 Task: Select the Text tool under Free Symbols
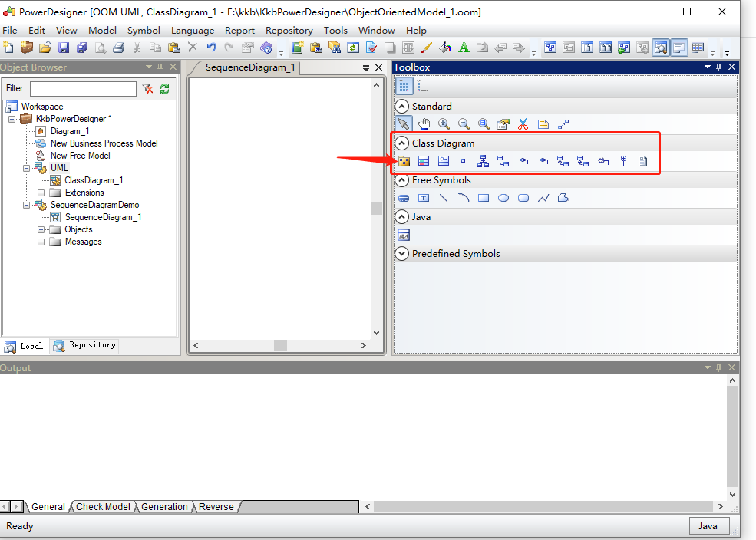(x=423, y=198)
